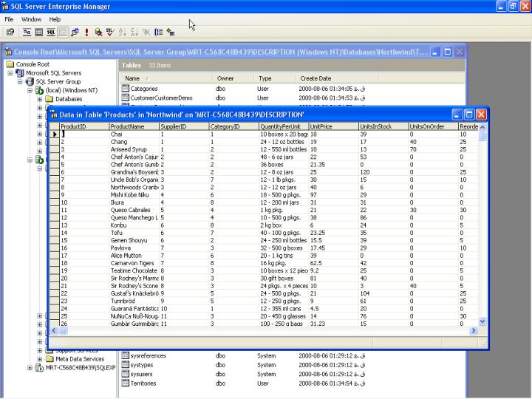Sort Tables list by Create Date header
The height and width of the screenshot is (399, 532).
pos(337,78)
